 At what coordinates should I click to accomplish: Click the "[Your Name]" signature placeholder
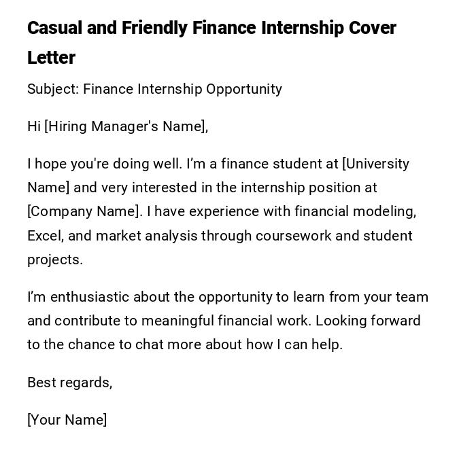point(67,420)
